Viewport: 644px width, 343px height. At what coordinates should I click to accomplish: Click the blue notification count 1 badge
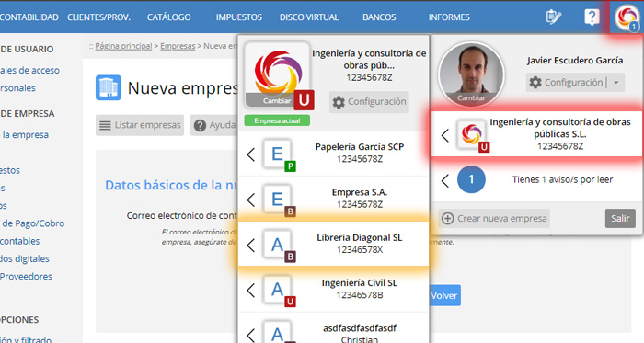click(471, 179)
